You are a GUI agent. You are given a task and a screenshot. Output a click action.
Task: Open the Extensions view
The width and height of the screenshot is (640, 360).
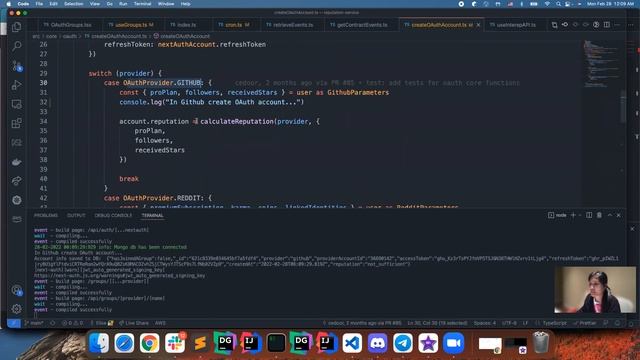(x=17, y=123)
